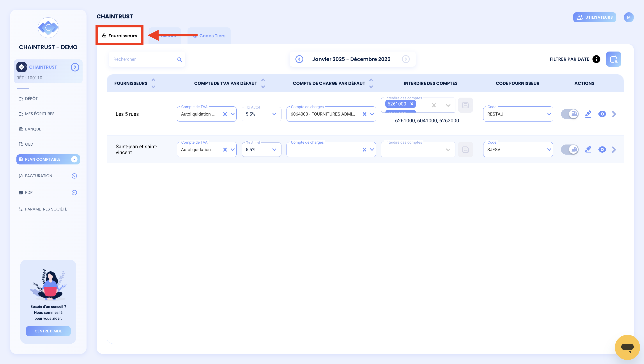Click the chat support bubble
The height and width of the screenshot is (364, 644).
(x=627, y=347)
